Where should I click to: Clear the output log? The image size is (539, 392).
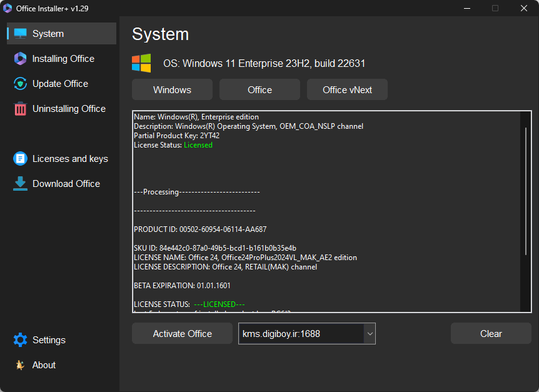coord(491,334)
